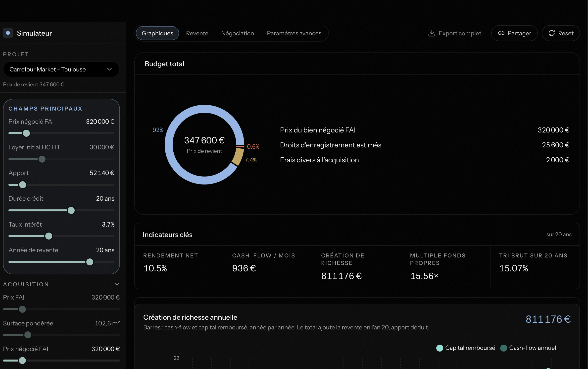Click the Année de revente slider handle
This screenshot has width=588, height=369.
tap(90, 262)
